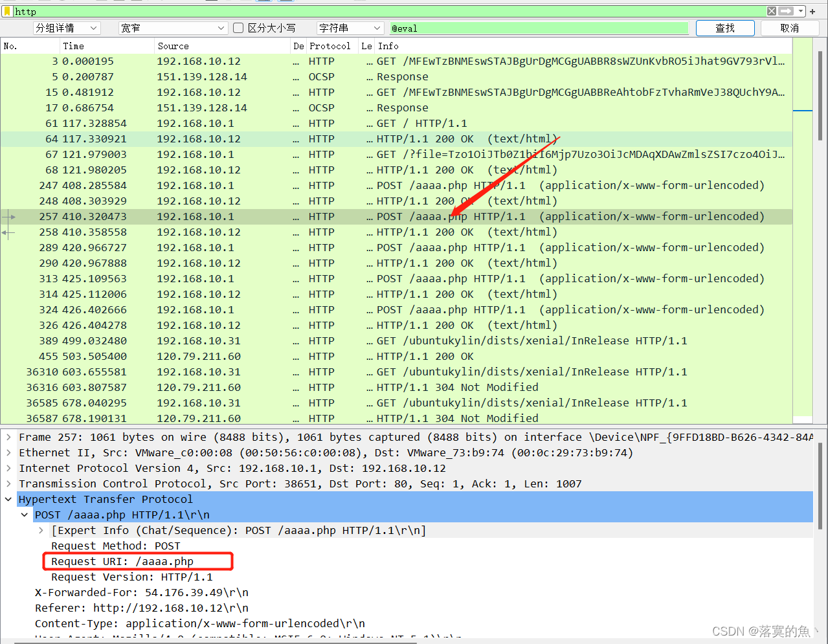The width and height of the screenshot is (828, 644).
Task: Sort packets by the Protocol column header
Action: pos(330,46)
